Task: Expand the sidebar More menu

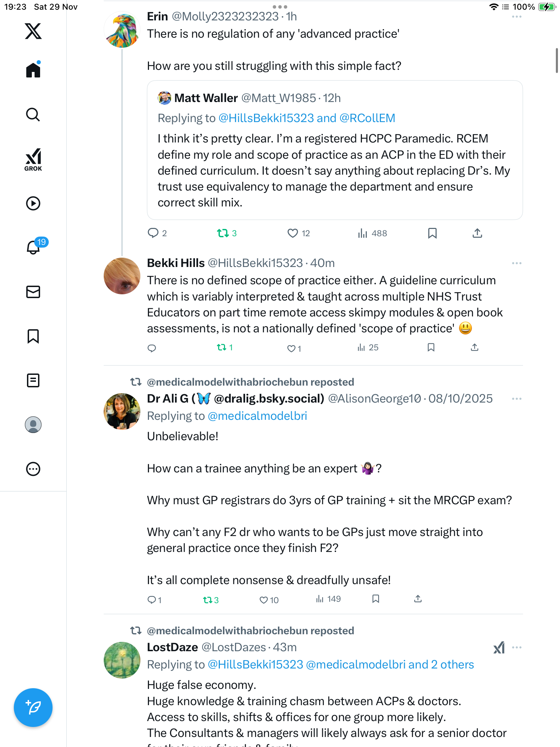Action: (33, 469)
